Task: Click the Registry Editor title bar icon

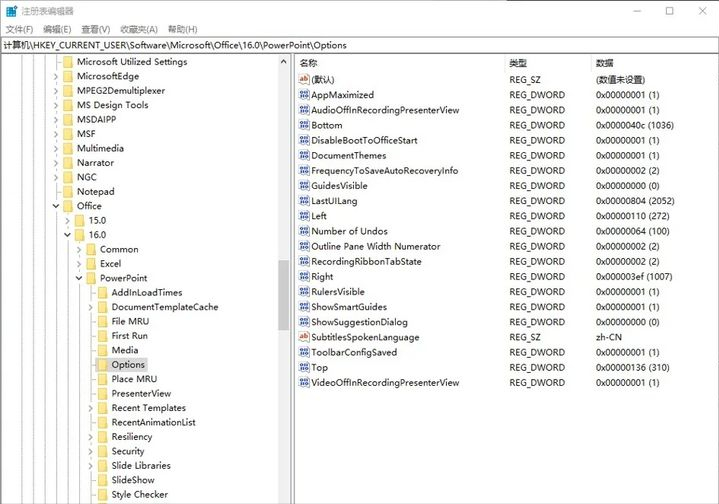Action: (x=12, y=11)
